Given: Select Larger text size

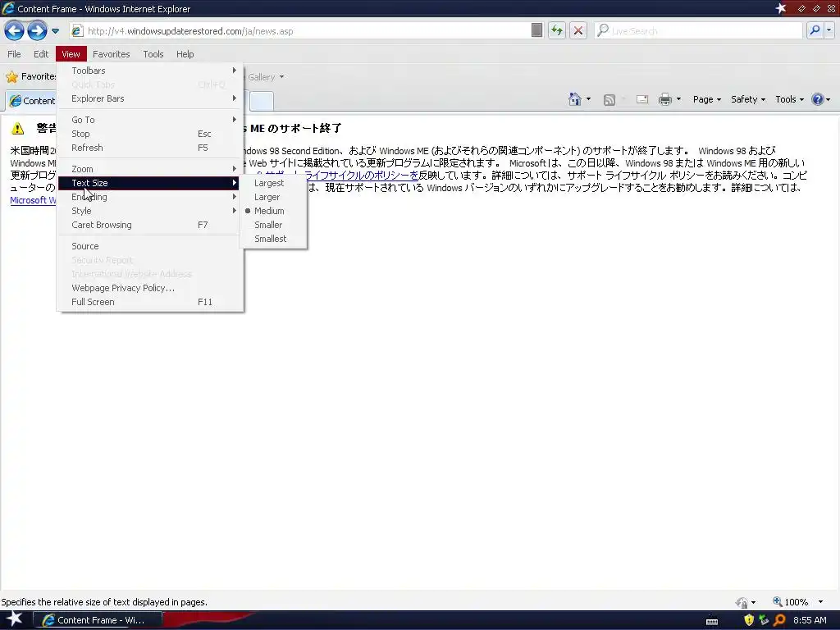Looking at the screenshot, I should 273,197.
